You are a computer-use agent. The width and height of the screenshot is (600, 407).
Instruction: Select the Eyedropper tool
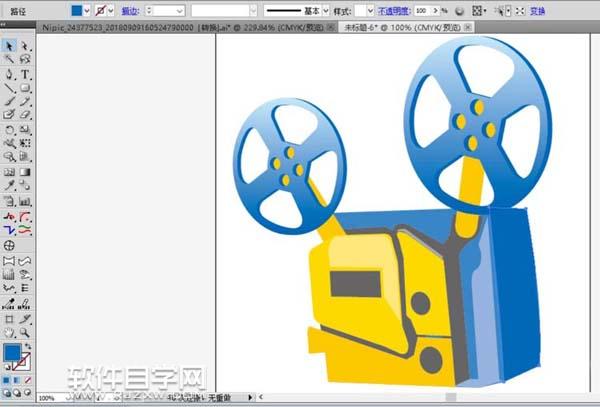[9, 185]
